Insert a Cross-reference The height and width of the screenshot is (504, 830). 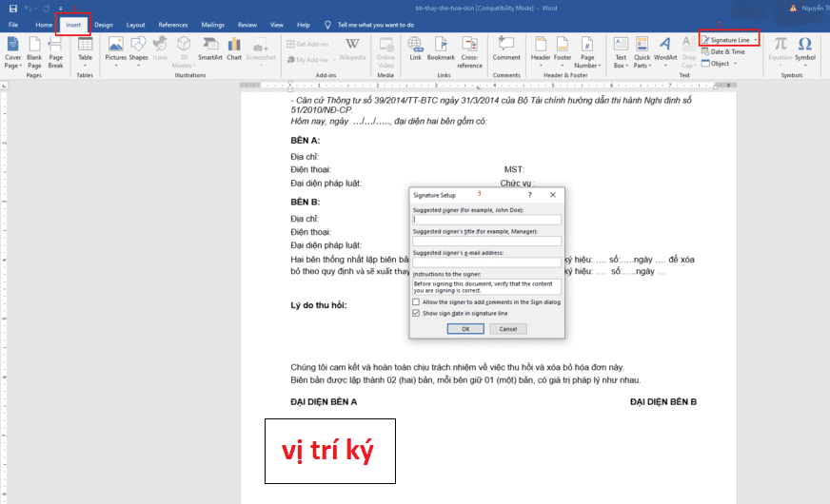[469, 53]
